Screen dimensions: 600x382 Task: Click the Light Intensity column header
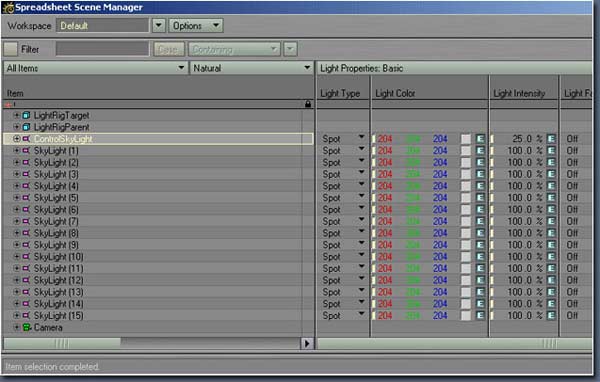coord(519,93)
